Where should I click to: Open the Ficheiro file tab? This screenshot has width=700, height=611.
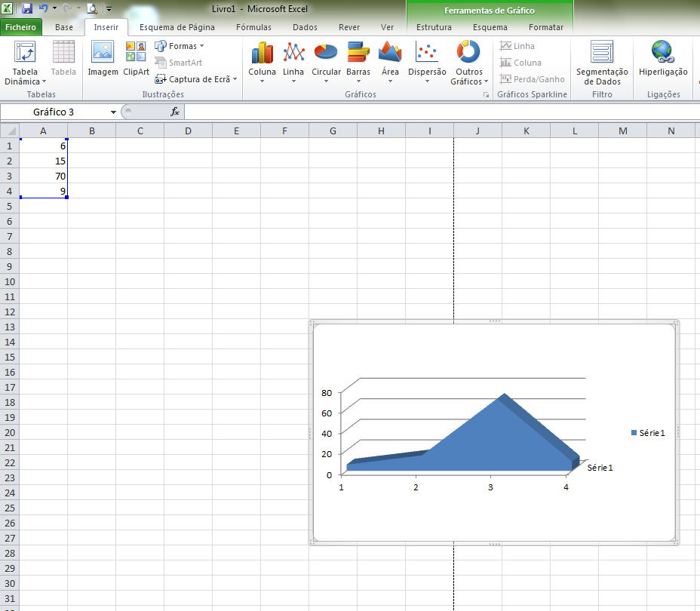tap(20, 27)
